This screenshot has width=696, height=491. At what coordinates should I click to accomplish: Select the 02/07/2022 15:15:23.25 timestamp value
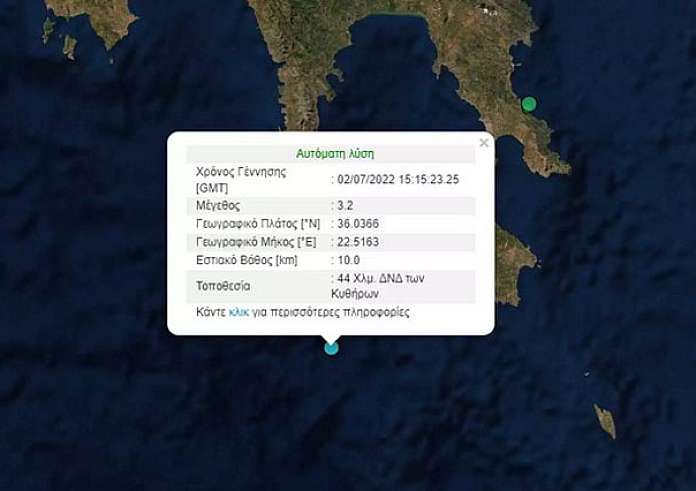point(398,179)
